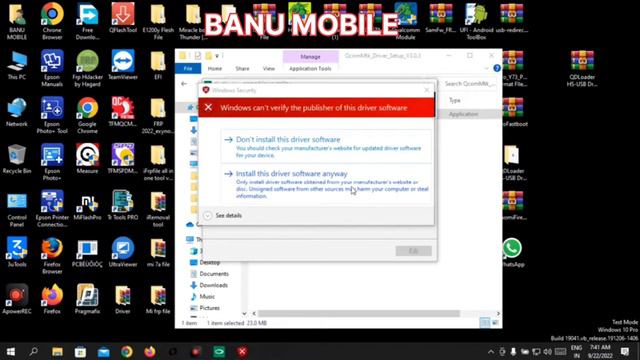The image size is (640, 360).
Task: Click the scroll-right arrow in Explorer
Action: coord(498,313)
